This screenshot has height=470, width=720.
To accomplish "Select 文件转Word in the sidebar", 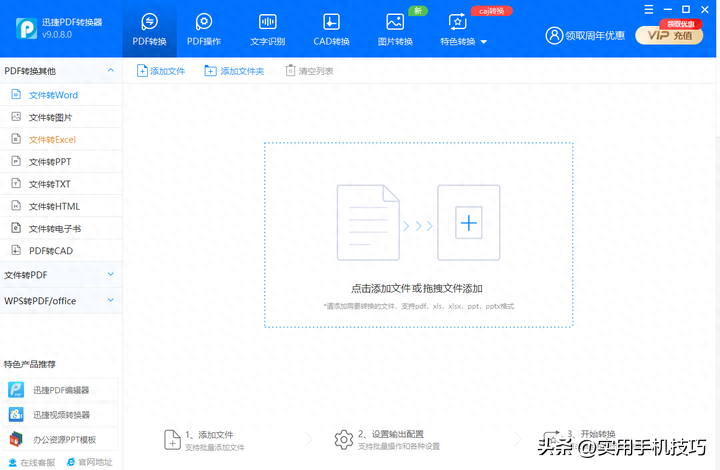I will pyautogui.click(x=61, y=95).
